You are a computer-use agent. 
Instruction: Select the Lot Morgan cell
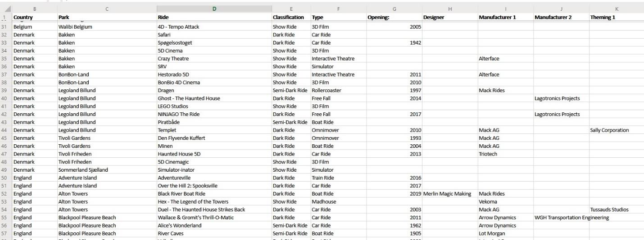point(506,233)
